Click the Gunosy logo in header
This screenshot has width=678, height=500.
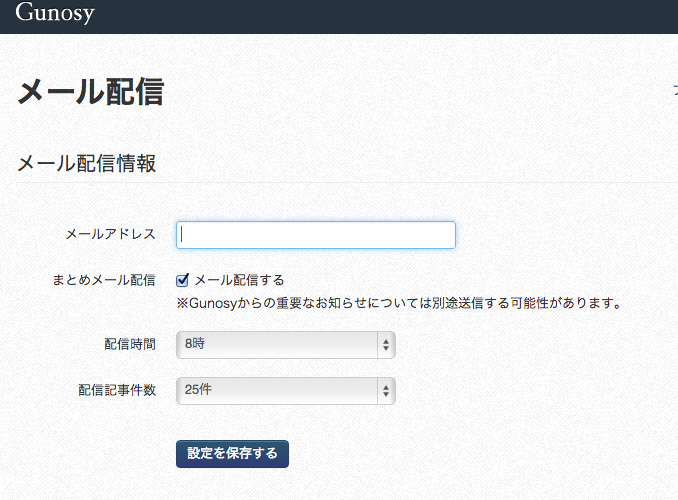(x=54, y=12)
